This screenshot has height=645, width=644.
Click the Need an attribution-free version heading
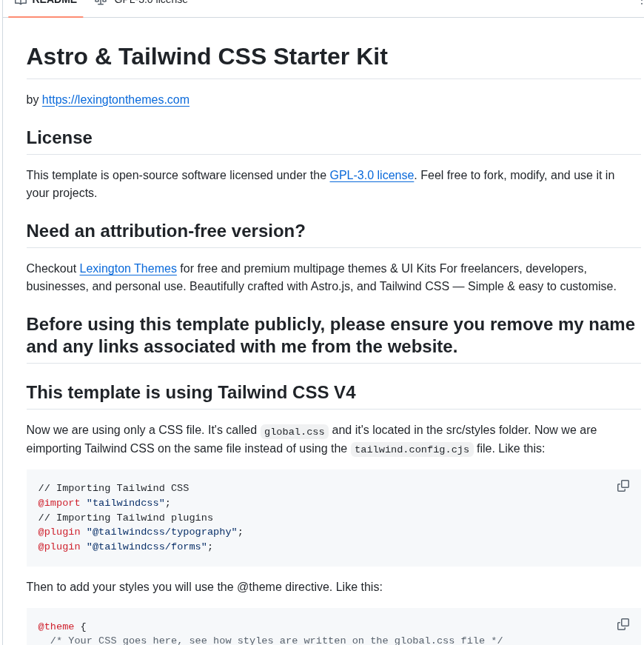(x=165, y=230)
